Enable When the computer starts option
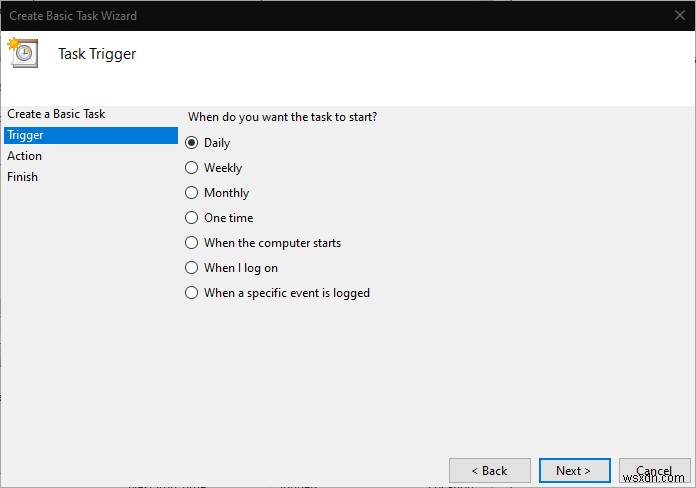Screen dimensions: 696x488 click(x=192, y=243)
